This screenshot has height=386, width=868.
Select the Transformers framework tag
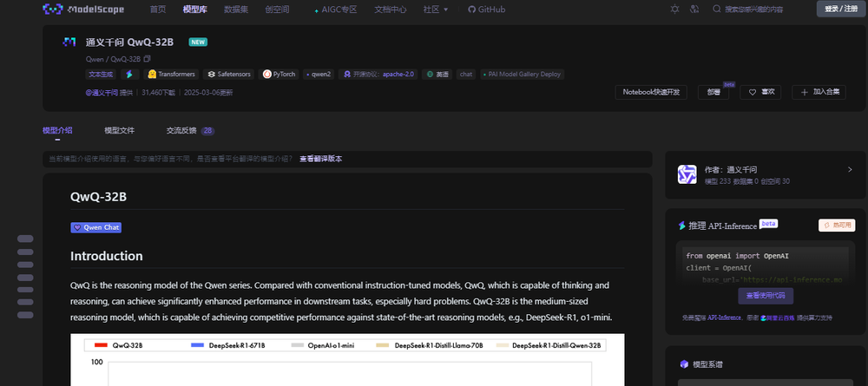[172, 74]
